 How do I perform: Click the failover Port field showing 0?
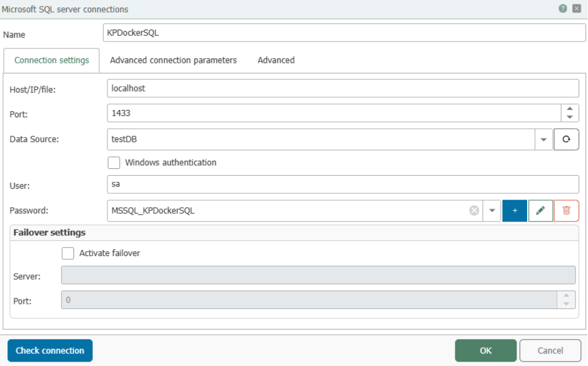pos(309,299)
